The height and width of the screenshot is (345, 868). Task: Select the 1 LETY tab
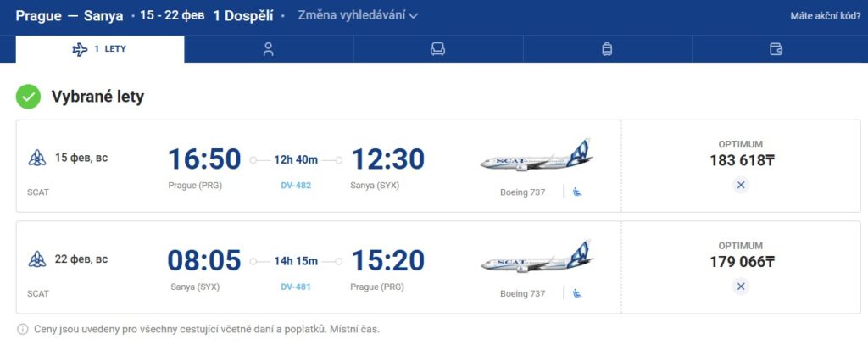(x=100, y=49)
